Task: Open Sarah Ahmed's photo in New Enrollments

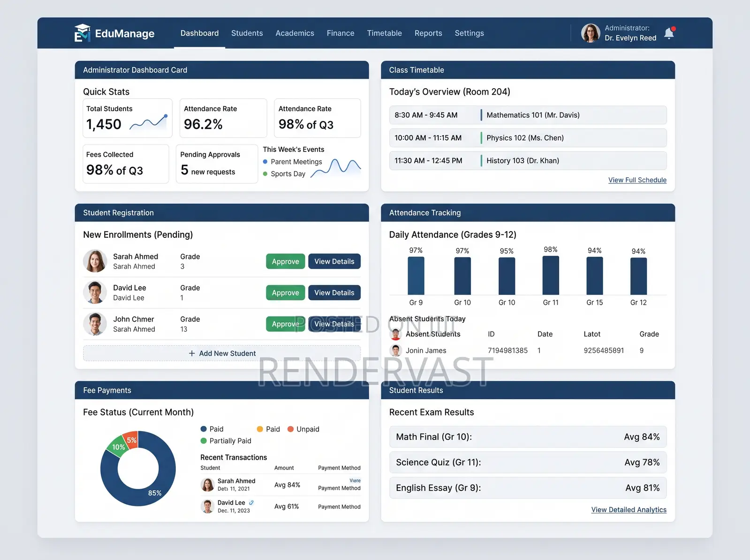Action: click(95, 261)
